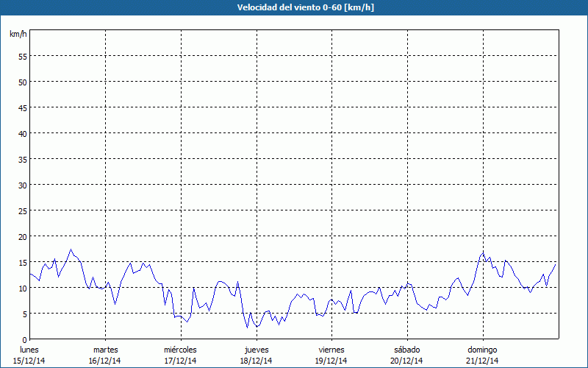
Task: Click the 40 tick label on the y-axis
Action: pyautogui.click(x=22, y=133)
